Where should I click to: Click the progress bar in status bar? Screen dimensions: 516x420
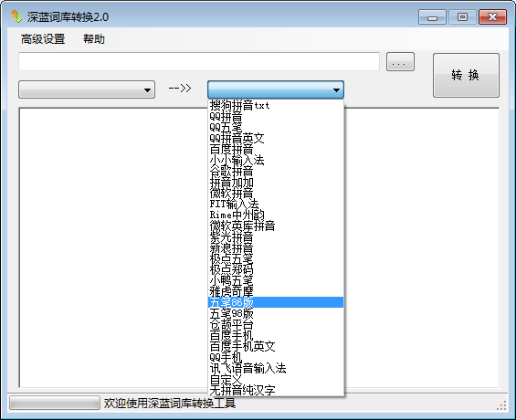point(55,403)
